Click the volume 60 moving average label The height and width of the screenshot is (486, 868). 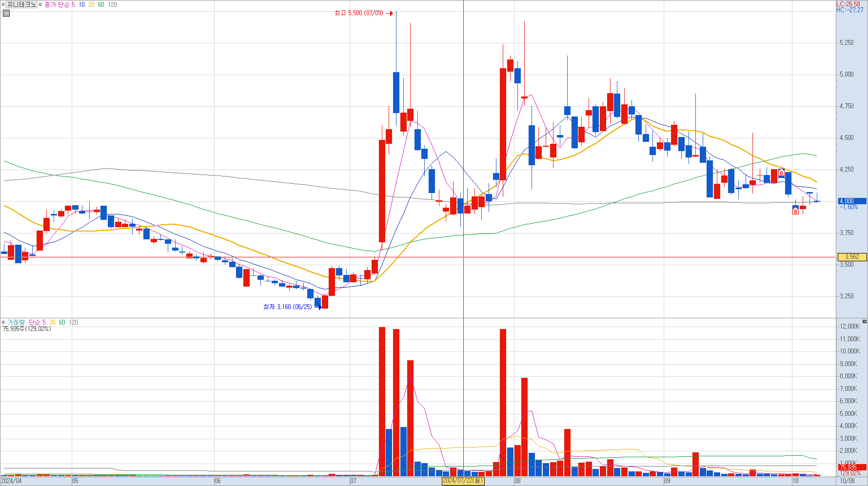(62, 322)
